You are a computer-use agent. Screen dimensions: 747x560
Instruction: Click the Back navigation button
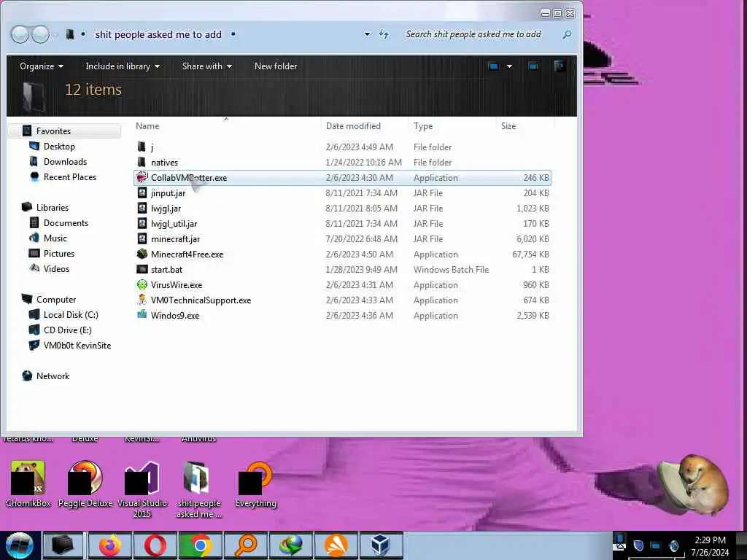coord(20,34)
